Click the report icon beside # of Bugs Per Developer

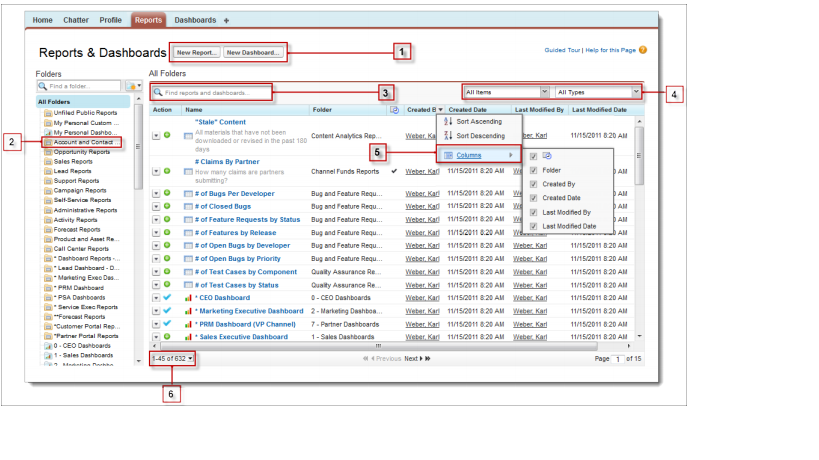(188, 194)
